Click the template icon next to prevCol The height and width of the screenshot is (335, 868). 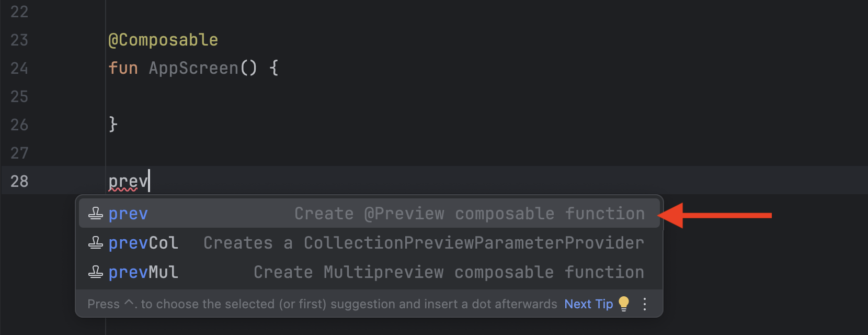tap(96, 243)
